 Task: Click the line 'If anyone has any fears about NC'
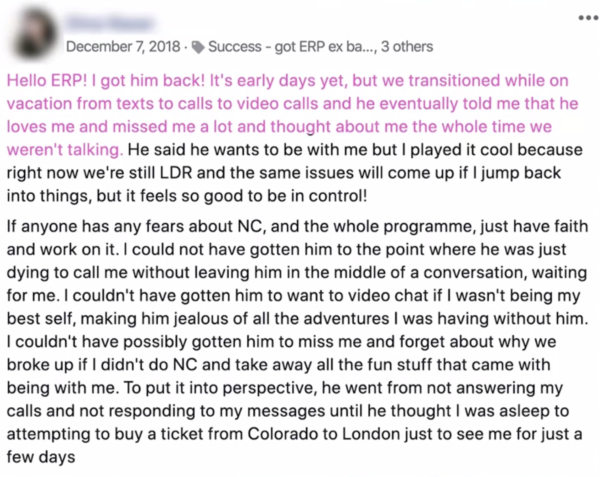pos(134,226)
